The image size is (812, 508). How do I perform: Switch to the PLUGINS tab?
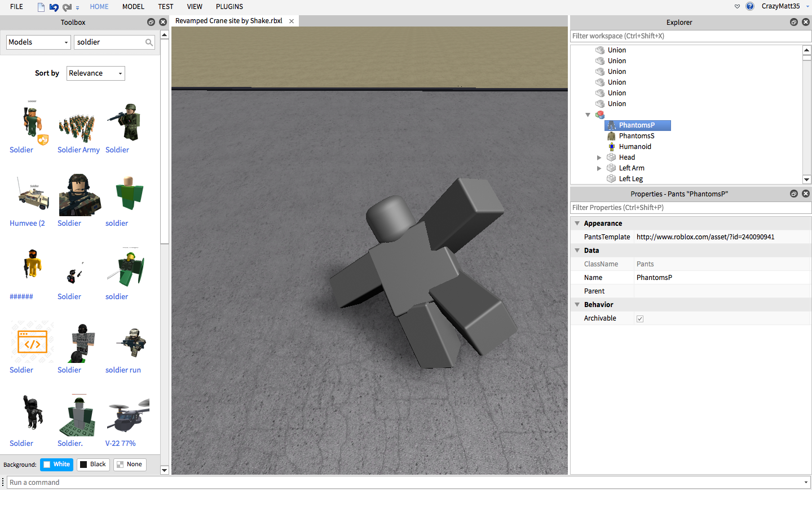pos(230,7)
